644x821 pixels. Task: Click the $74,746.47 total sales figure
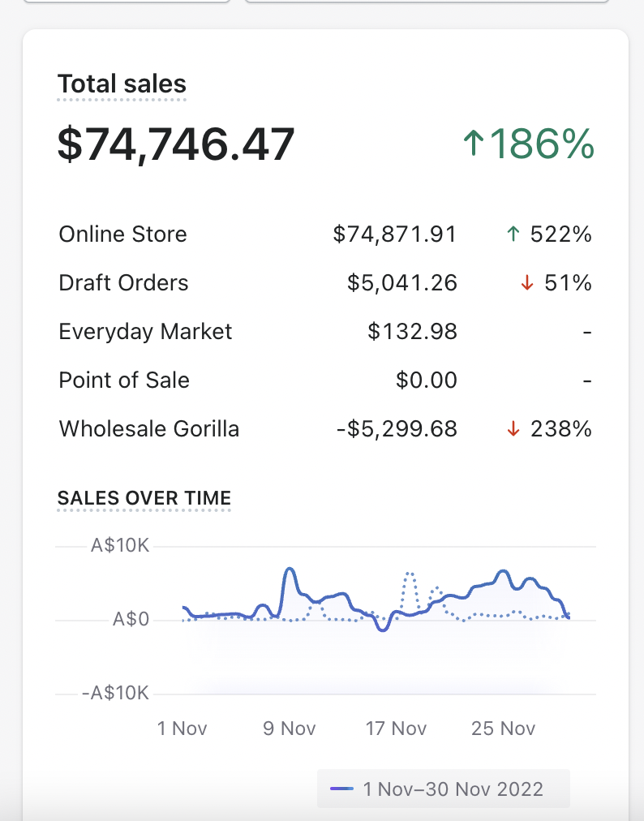(x=176, y=145)
